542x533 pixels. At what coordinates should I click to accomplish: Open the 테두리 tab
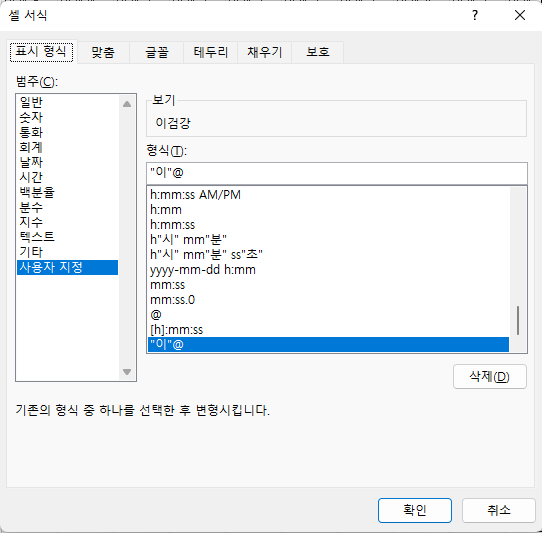(x=211, y=52)
